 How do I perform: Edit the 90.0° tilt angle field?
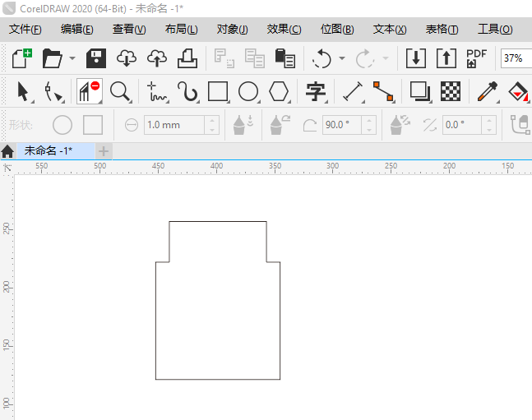tap(342, 125)
